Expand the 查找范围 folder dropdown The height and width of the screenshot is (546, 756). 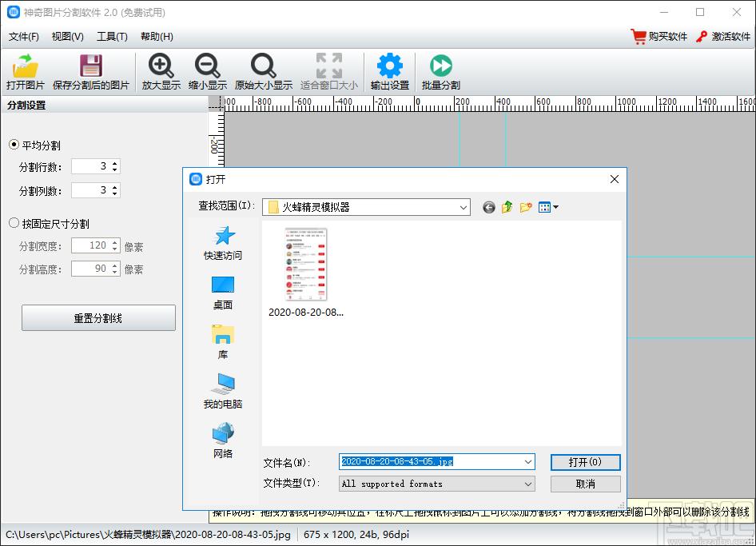coord(463,207)
